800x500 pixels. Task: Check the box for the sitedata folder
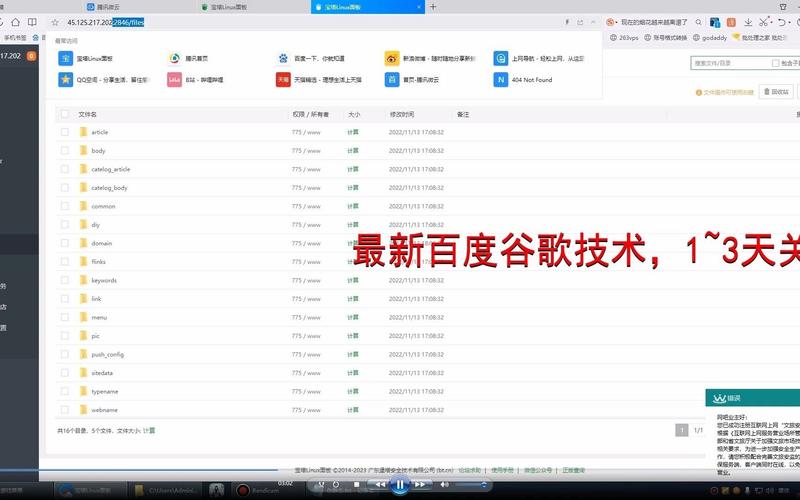pos(65,372)
